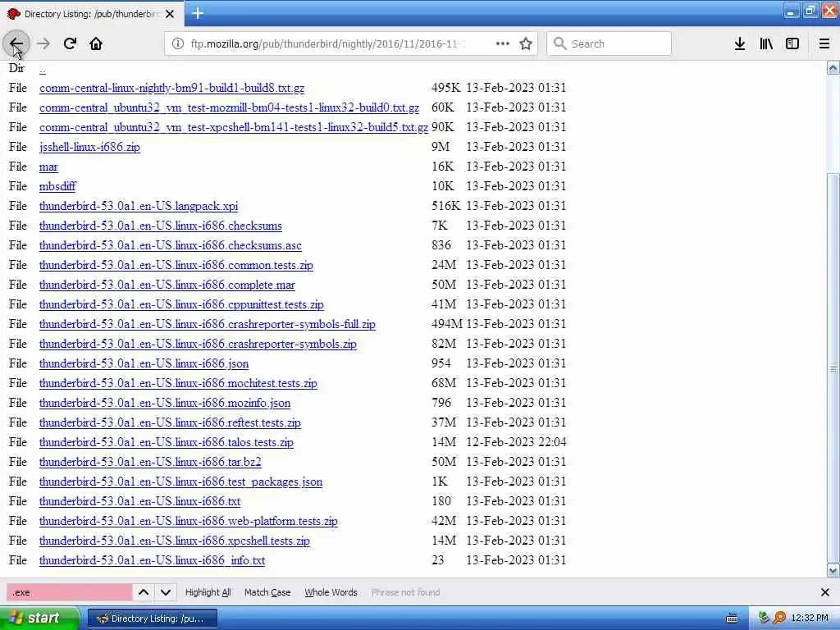Download linux-i686.cppunittest.tests.zip

(181, 304)
